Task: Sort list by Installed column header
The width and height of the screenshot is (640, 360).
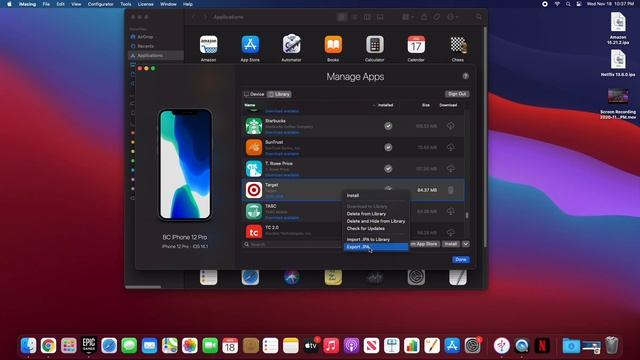Action: [x=385, y=105]
